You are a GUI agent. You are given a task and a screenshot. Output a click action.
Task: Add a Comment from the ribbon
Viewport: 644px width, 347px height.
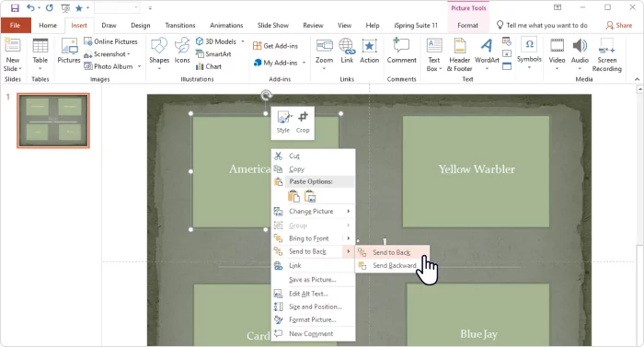tap(401, 51)
